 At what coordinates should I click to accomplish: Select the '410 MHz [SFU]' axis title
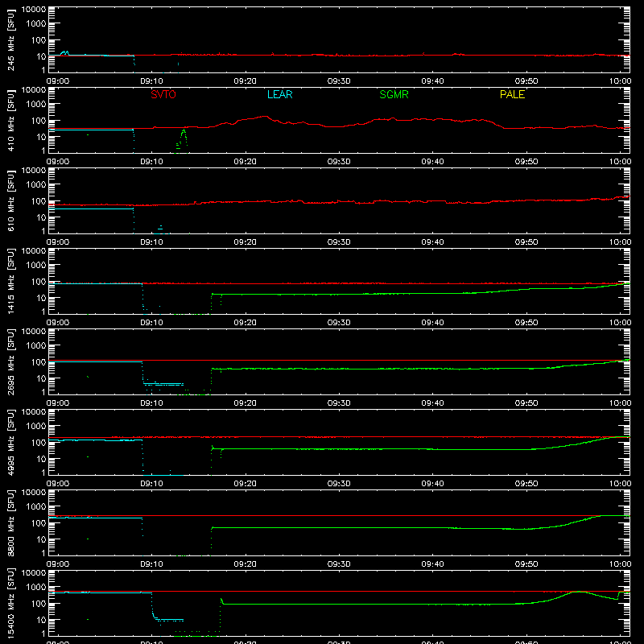pos(11,120)
